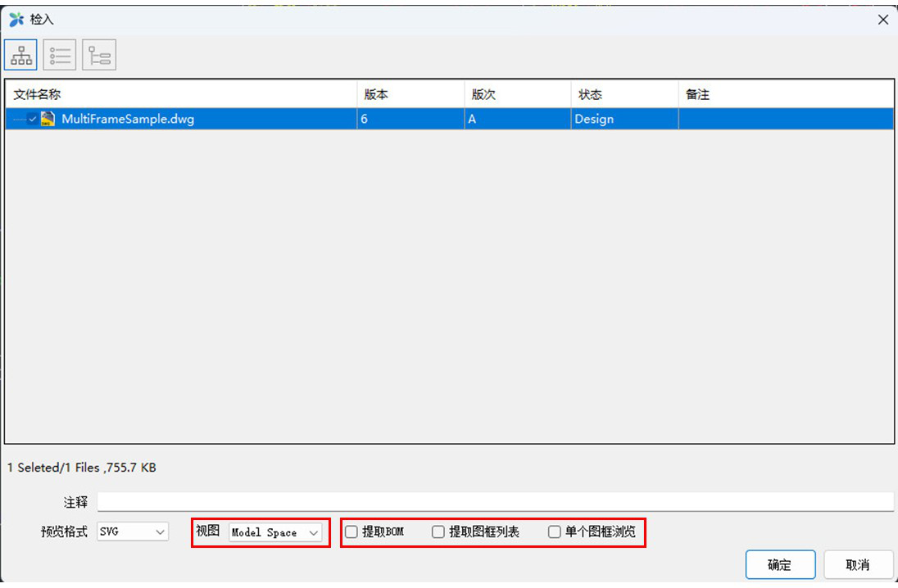Screen dimensions: 898x588
Task: Click the 备注 column header
Action: pyautogui.click(x=697, y=95)
